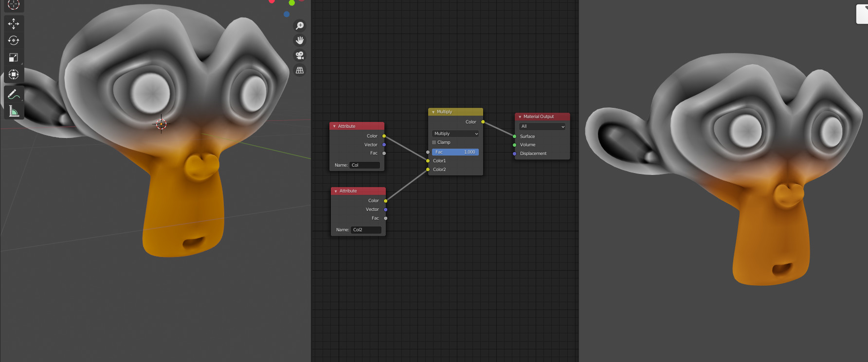The image size is (868, 362).
Task: Adjust the Fac 1.000 slider
Action: (455, 152)
